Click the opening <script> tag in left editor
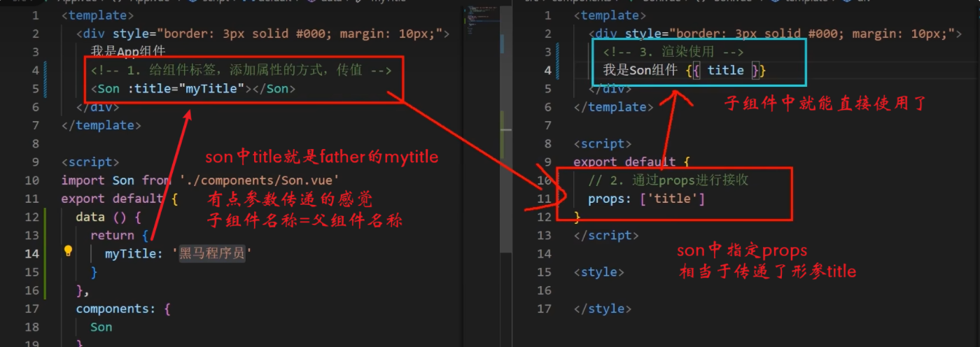Screen dimensions: 980x347 point(90,162)
